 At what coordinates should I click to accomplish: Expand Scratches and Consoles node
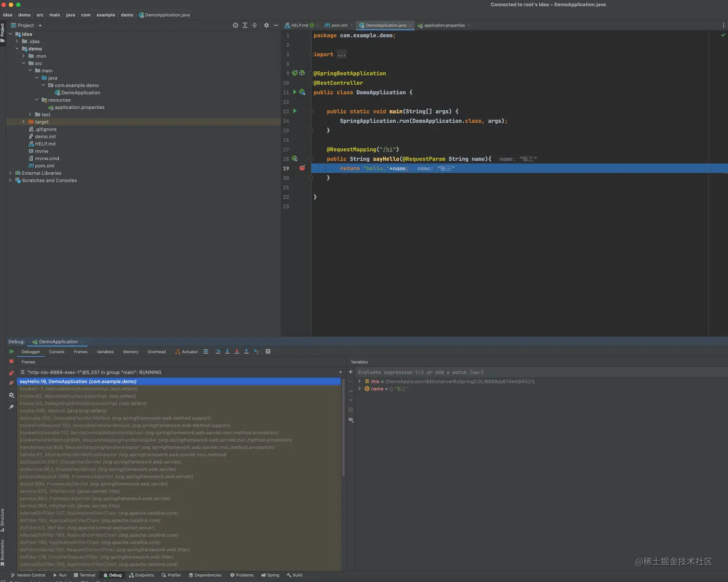pos(11,181)
